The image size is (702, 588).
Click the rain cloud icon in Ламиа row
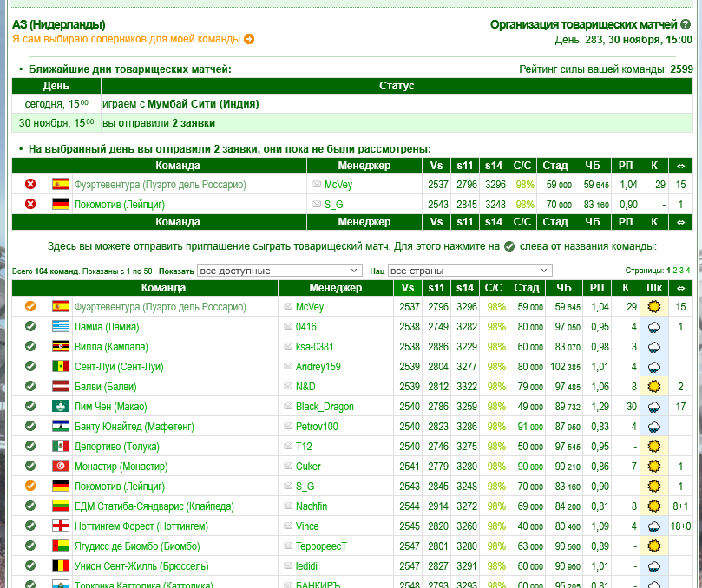tap(654, 327)
